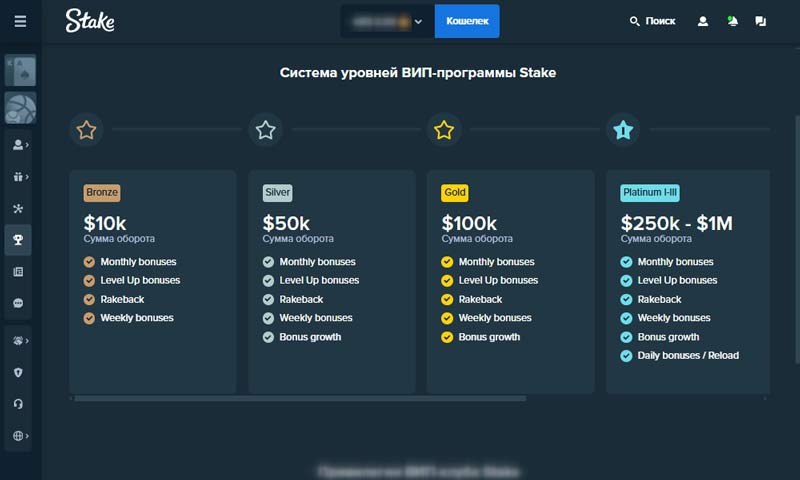Expand the globe language selector in sidebar

tap(19, 436)
